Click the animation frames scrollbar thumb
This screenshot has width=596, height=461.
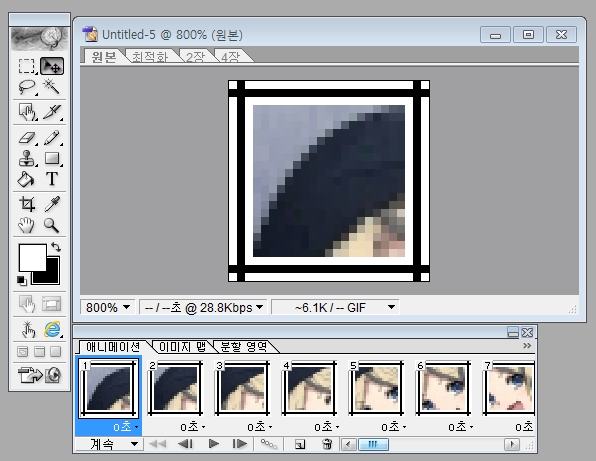pos(373,444)
